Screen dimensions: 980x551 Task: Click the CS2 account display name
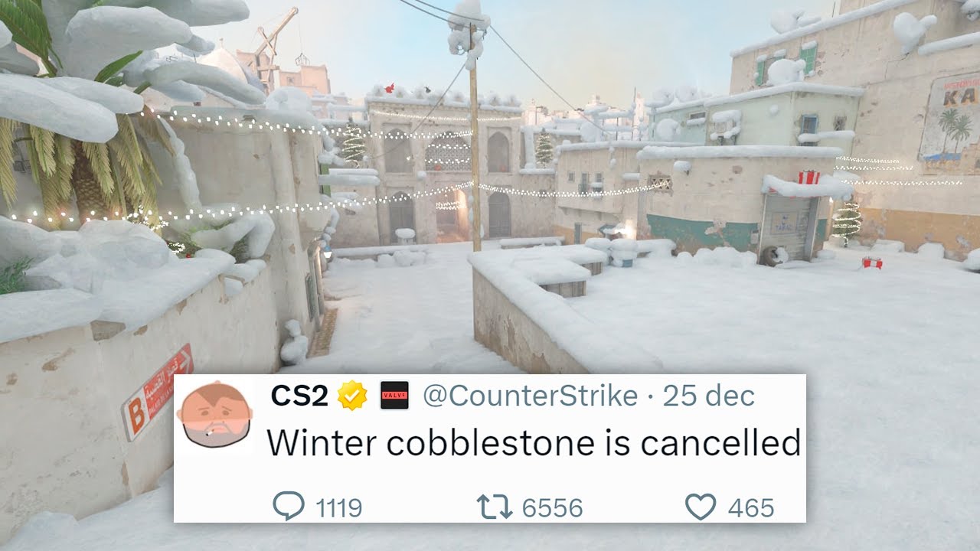click(299, 396)
